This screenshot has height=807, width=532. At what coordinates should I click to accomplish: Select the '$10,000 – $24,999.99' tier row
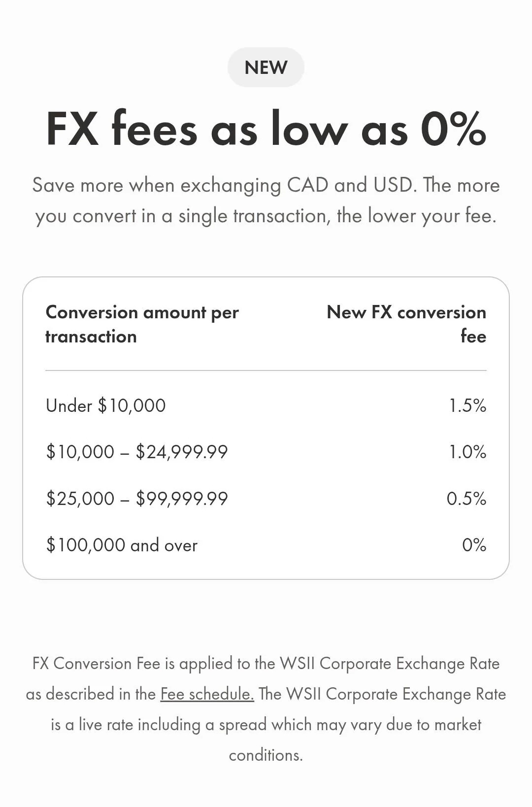point(137,452)
